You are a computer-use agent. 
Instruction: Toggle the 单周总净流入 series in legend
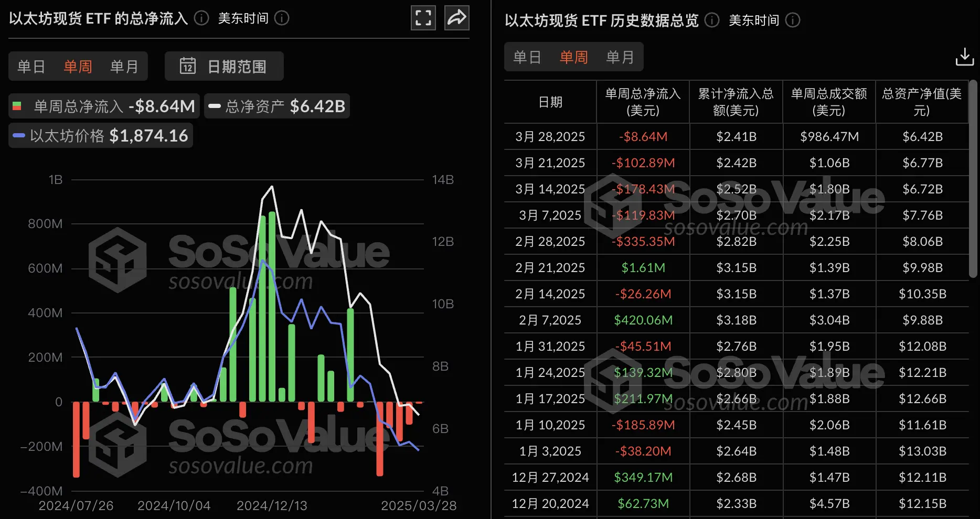pyautogui.click(x=102, y=105)
